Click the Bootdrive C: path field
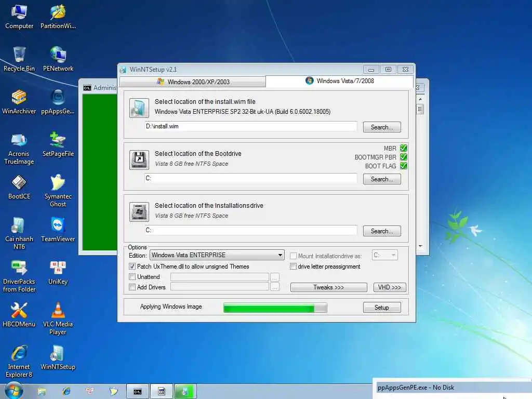The height and width of the screenshot is (399, 532). pos(251,178)
